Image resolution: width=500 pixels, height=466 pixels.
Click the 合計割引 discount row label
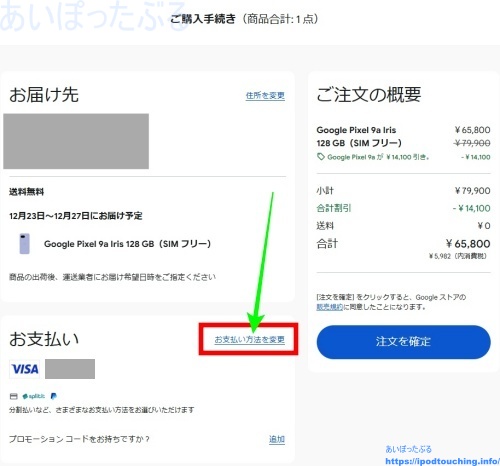(334, 208)
